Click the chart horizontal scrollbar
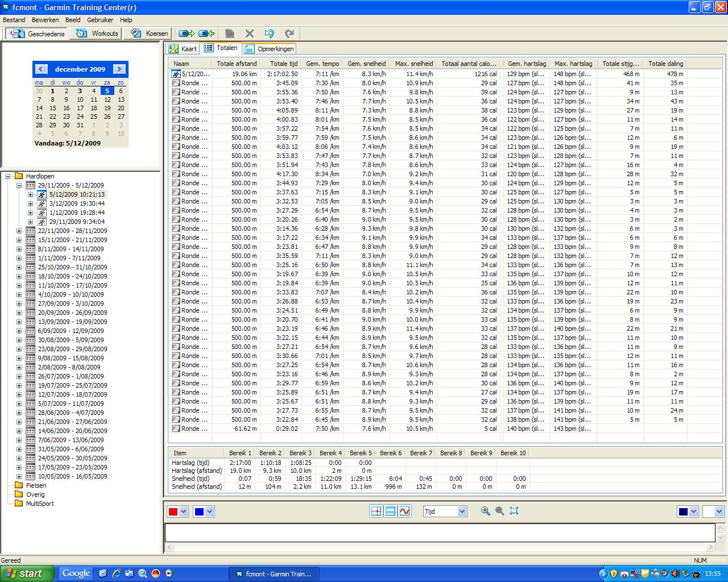 click(x=440, y=548)
